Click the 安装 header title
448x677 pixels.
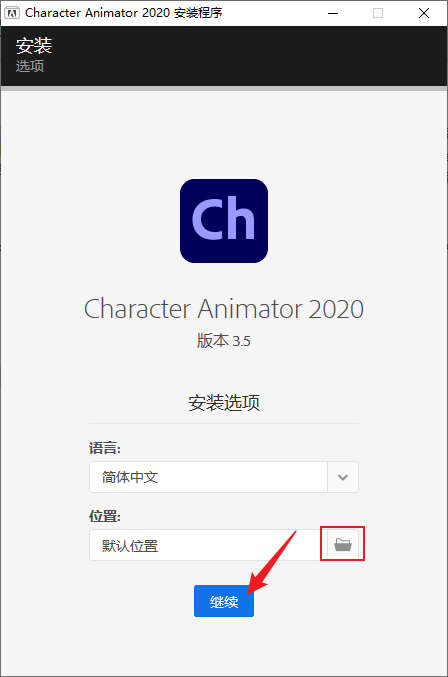34,46
